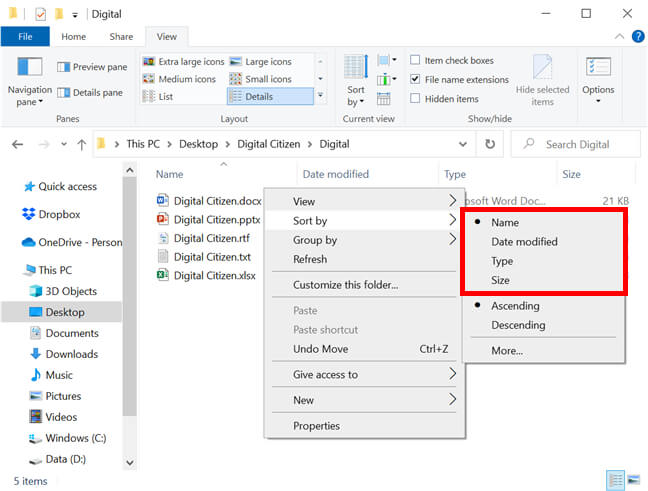
Task: Click navigation pane scrollbar down arrow
Action: 130,463
